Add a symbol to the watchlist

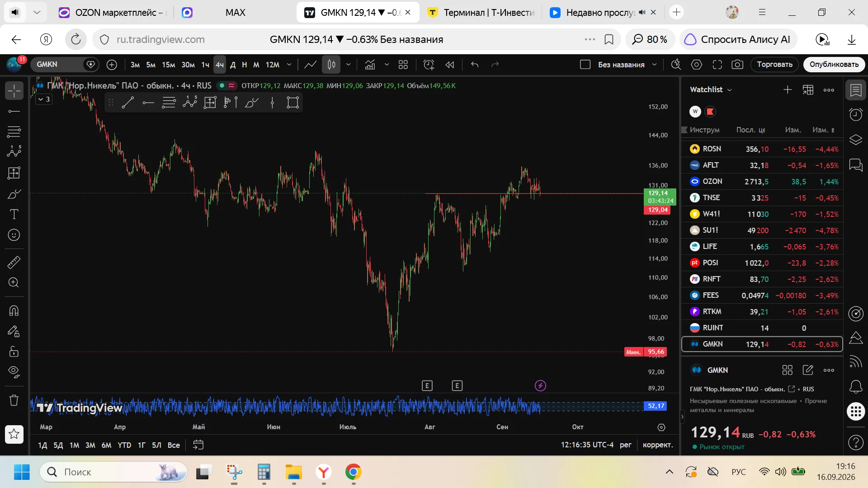tap(788, 90)
